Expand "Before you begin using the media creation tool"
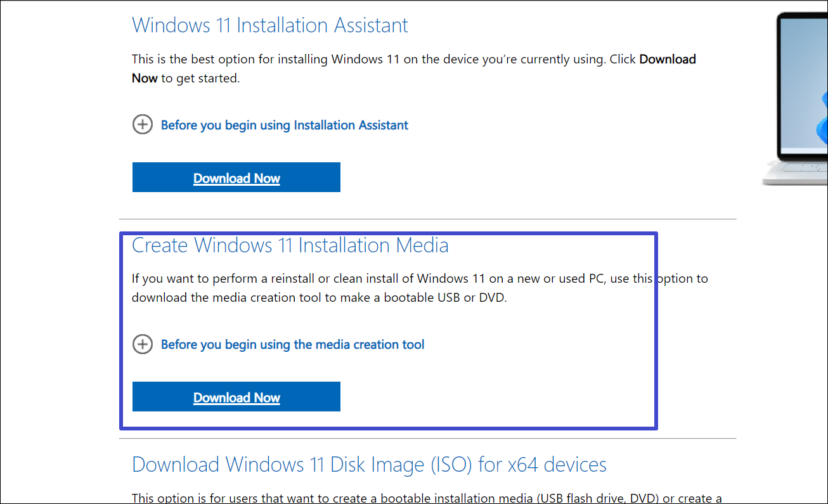Viewport: 828px width, 504px height. coord(292,344)
